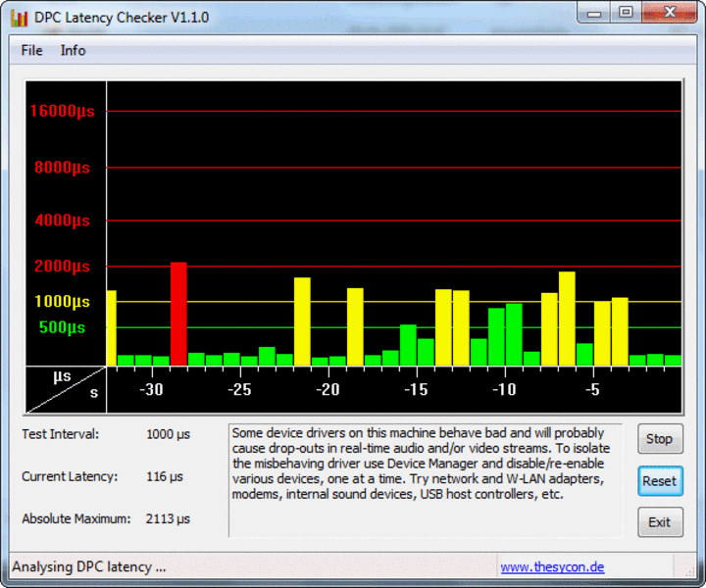Click the -25 time axis label
The height and width of the screenshot is (588, 706).
[239, 389]
